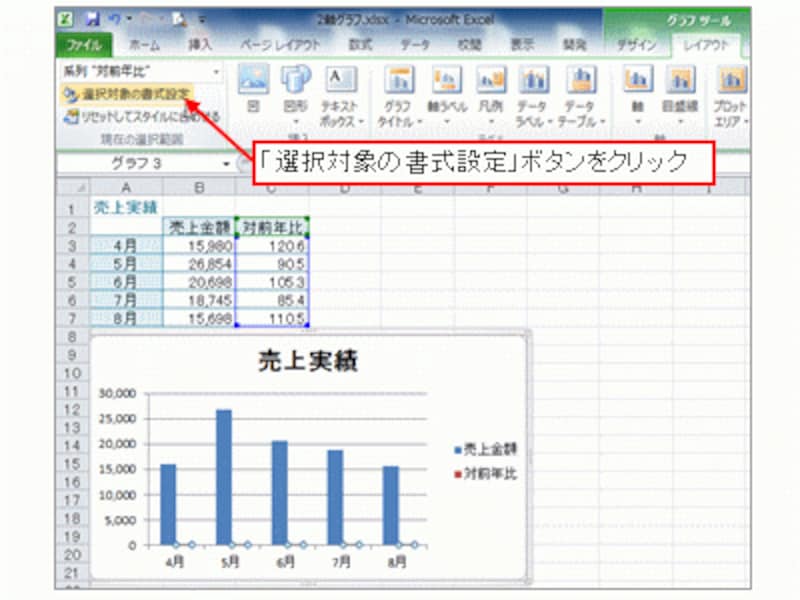Open the 凡例 legend button
Screen dimensions: 800x600
tap(491, 96)
